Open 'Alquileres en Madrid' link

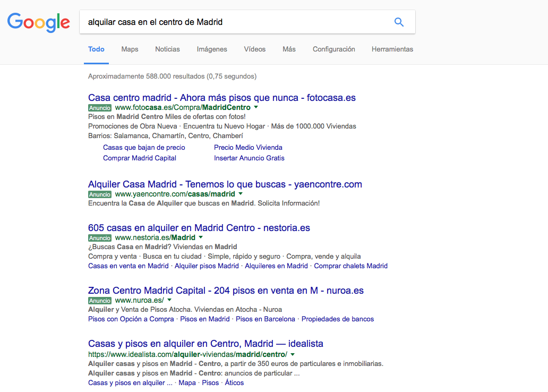click(276, 266)
